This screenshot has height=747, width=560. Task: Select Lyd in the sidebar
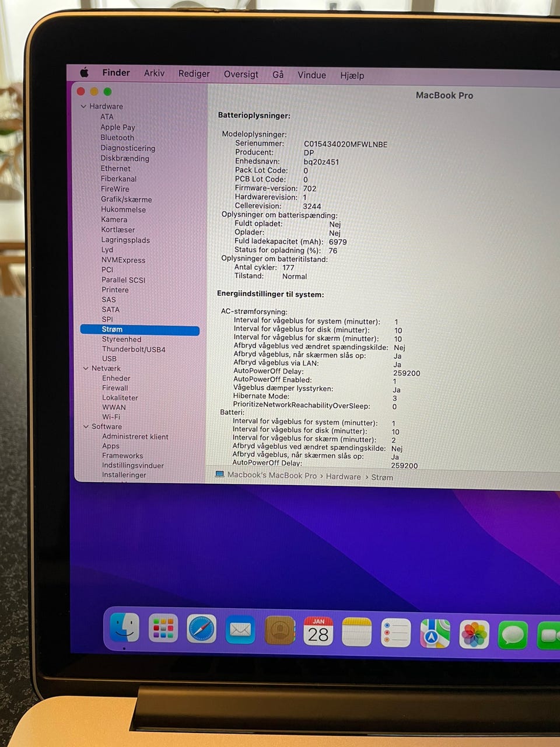[x=107, y=250]
